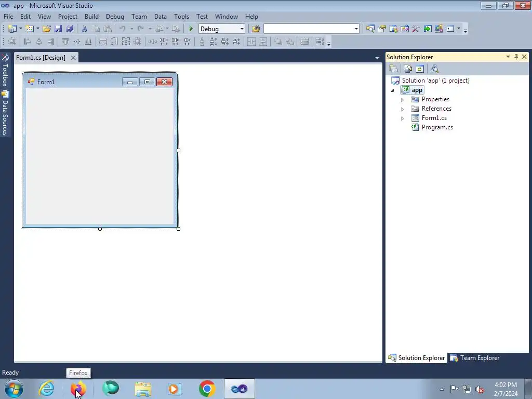Start debugging with the green play icon

[191, 29]
